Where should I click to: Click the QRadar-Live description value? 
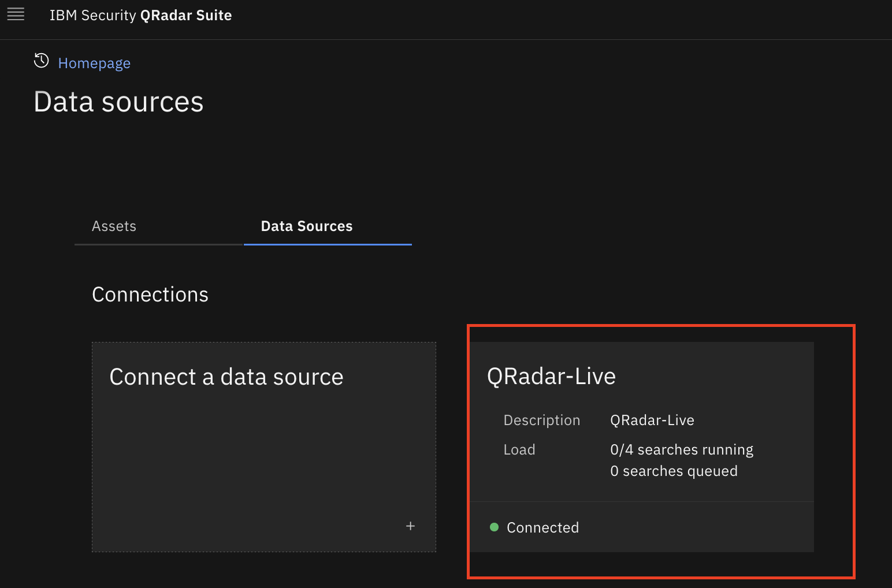click(652, 420)
